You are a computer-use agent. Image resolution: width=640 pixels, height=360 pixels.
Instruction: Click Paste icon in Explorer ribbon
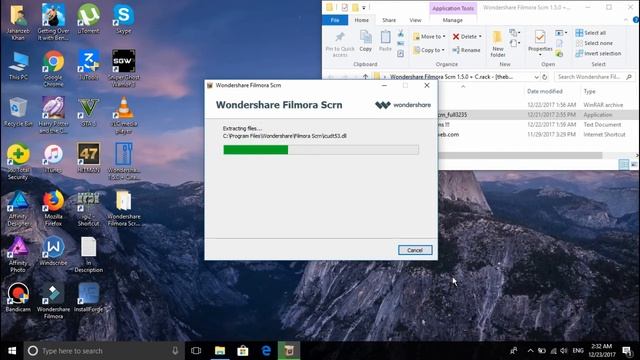click(385, 41)
